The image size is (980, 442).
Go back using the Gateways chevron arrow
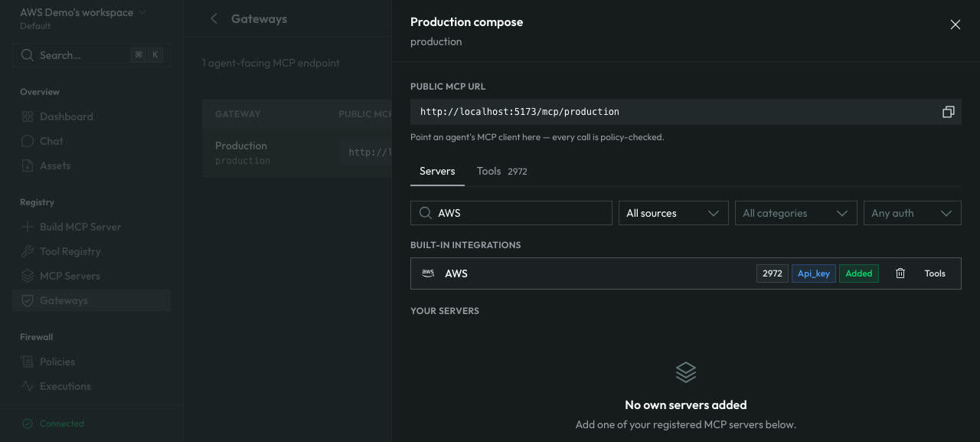tap(214, 19)
